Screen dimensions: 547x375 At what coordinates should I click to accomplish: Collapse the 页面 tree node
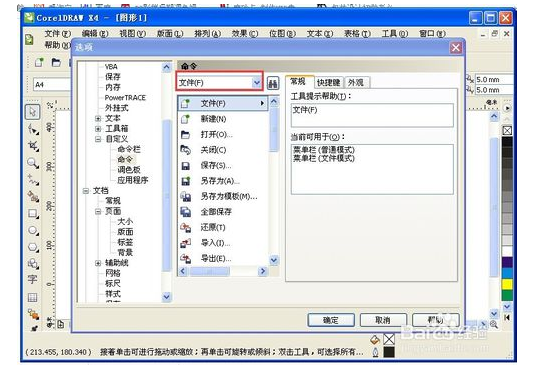98,211
